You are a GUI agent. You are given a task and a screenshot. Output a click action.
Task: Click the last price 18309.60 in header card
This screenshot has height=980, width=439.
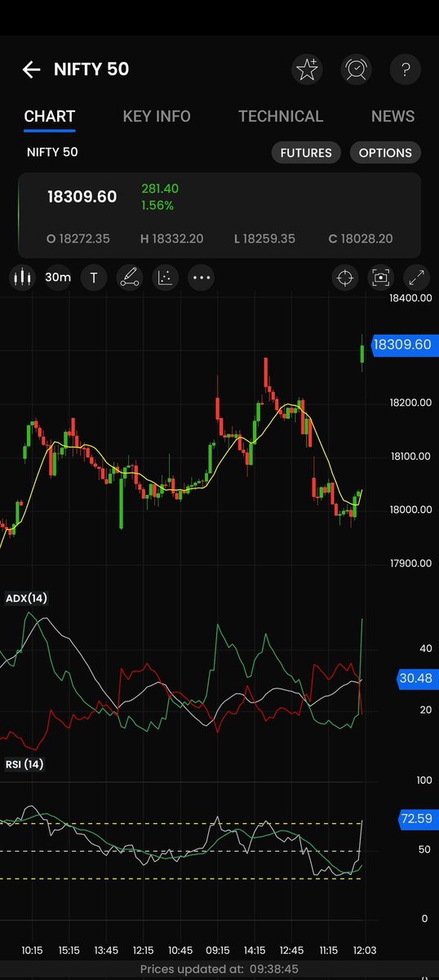[82, 197]
